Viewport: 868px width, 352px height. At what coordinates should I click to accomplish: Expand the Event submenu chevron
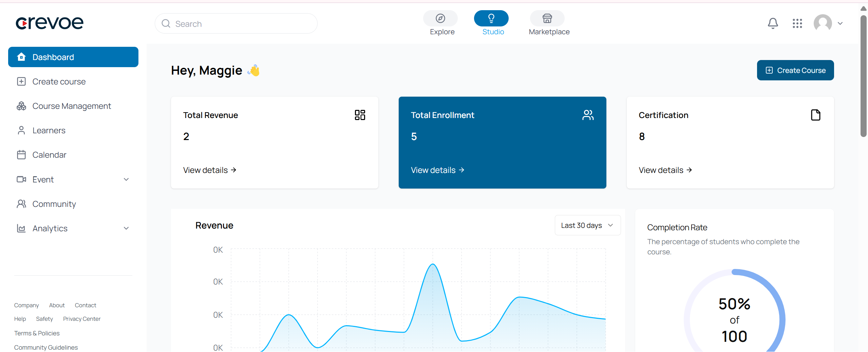click(x=126, y=179)
